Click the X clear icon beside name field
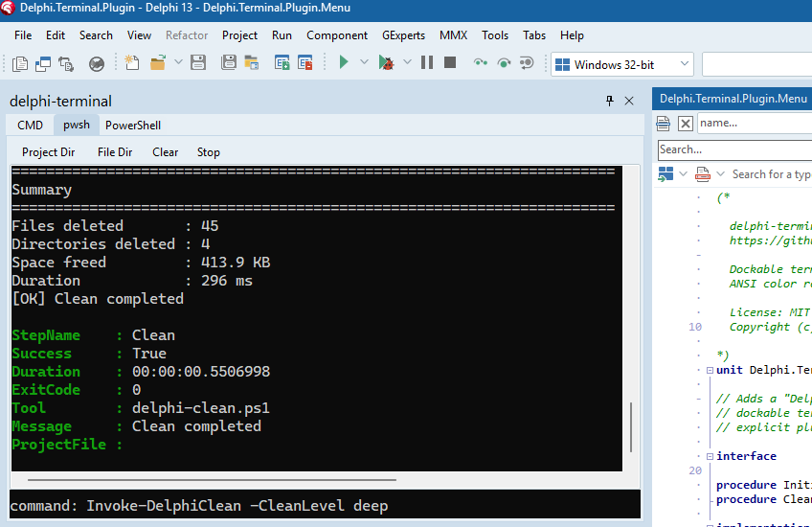 pyautogui.click(x=686, y=124)
